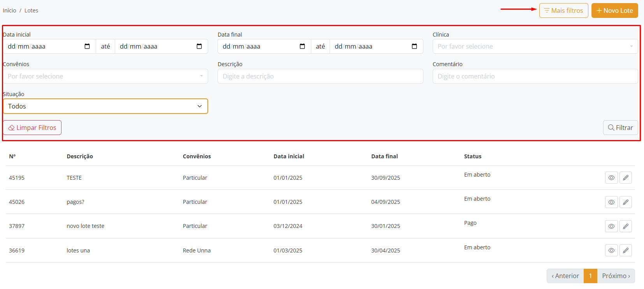Click second Data final date input after até
Viewport: 644px width, 289px height.
point(376,46)
